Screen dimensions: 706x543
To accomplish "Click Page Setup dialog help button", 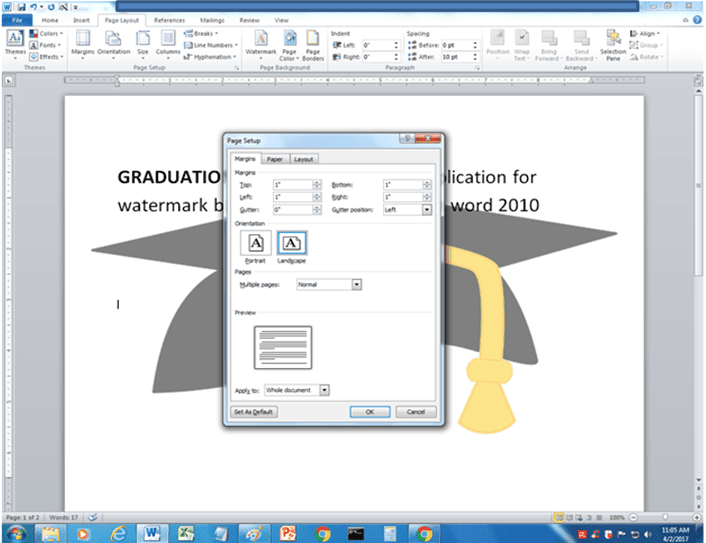I will click(407, 138).
